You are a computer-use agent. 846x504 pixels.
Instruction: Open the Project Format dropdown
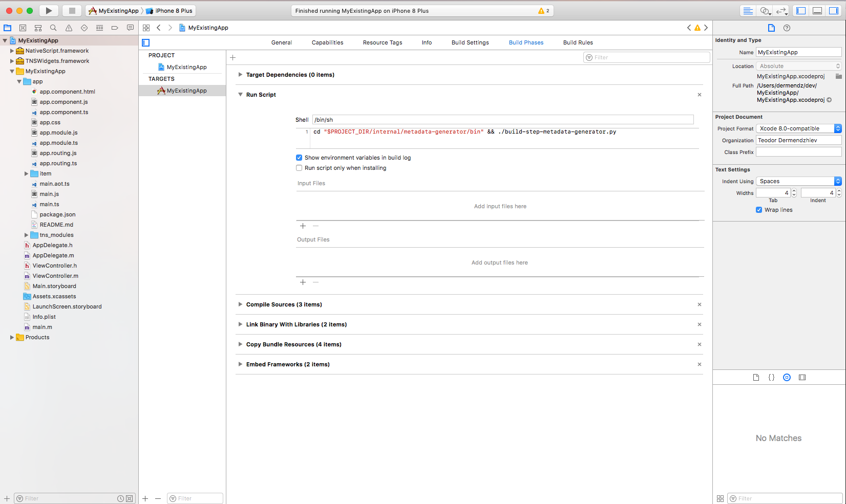[x=799, y=128]
